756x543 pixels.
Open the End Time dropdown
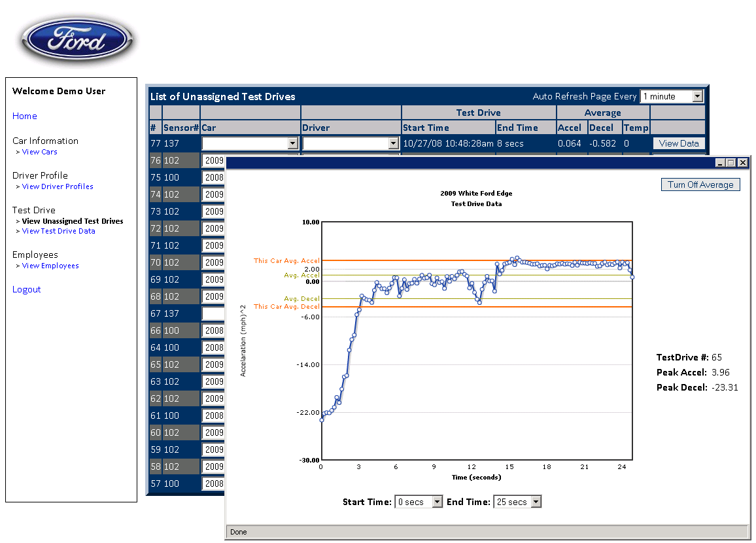tap(517, 502)
